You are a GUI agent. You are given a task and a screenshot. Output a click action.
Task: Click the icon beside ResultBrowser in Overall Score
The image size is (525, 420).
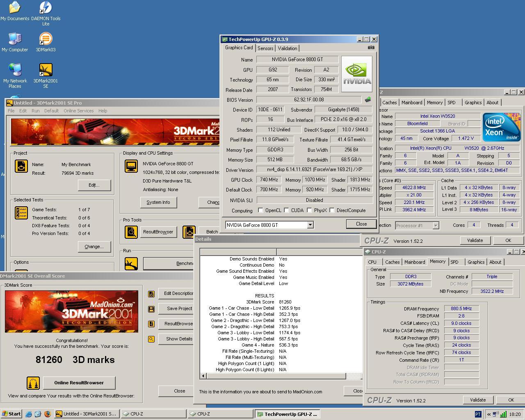(x=151, y=324)
